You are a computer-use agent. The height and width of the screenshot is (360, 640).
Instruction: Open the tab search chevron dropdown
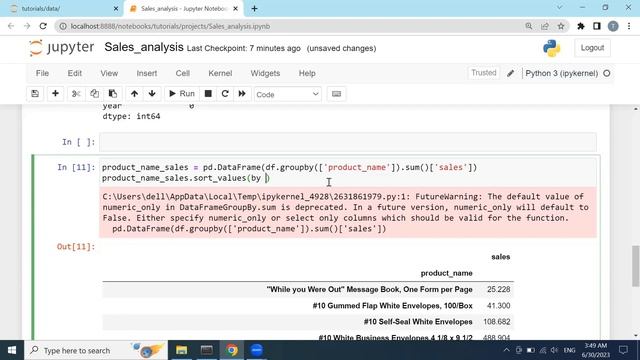point(560,7)
